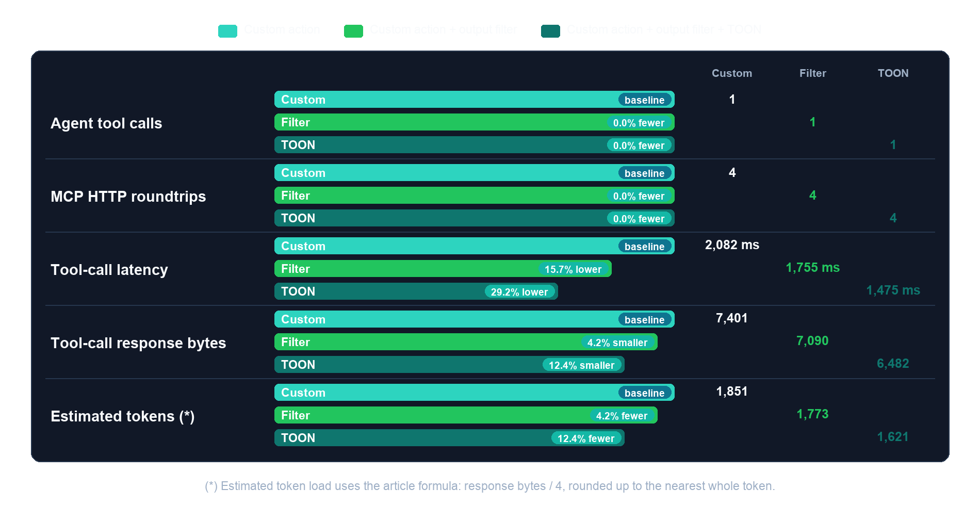
Task: Click baseline badge in Estimated tokens
Action: click(x=645, y=393)
